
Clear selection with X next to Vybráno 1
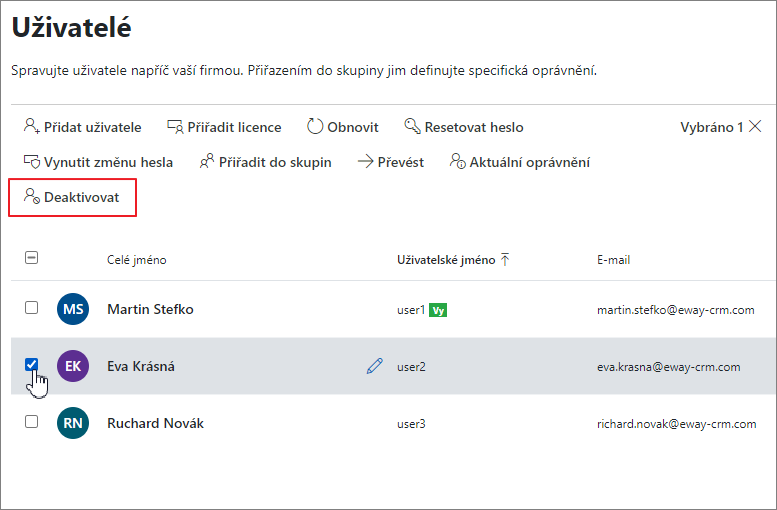click(x=755, y=126)
